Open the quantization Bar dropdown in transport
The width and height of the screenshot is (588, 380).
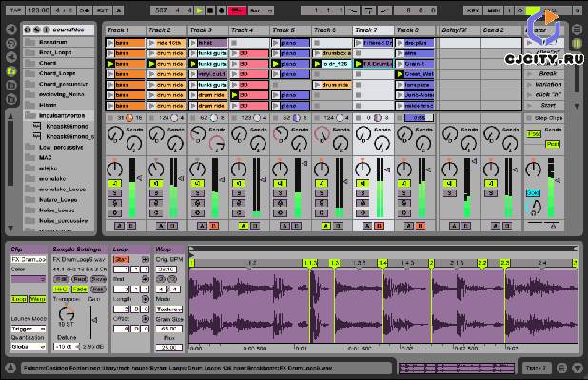click(x=262, y=10)
